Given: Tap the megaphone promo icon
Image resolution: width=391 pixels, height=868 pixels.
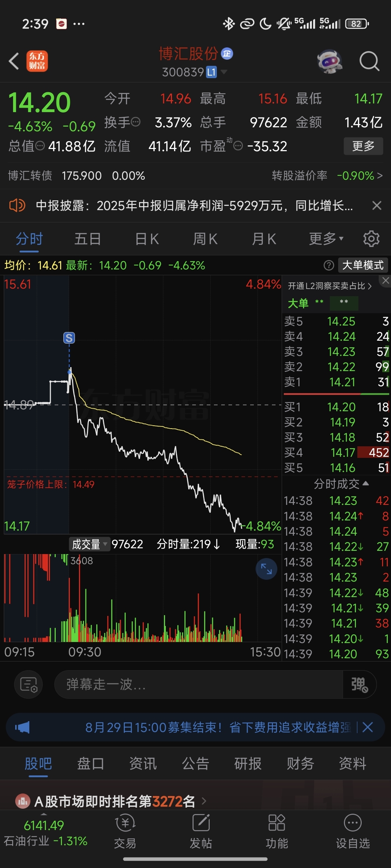Looking at the screenshot, I should click(22, 727).
